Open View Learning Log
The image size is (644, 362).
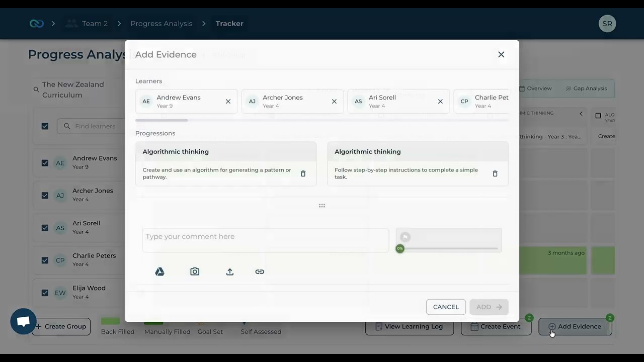point(410,326)
